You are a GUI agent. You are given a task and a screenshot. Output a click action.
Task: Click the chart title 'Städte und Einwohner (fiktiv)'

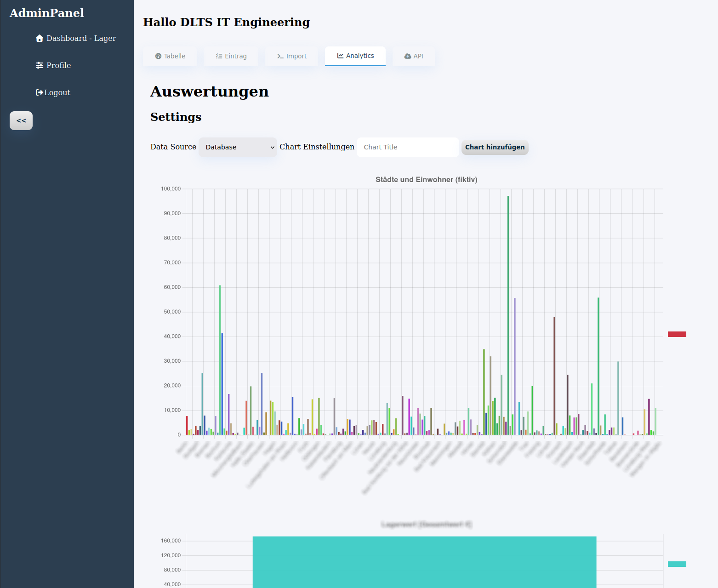(427, 180)
